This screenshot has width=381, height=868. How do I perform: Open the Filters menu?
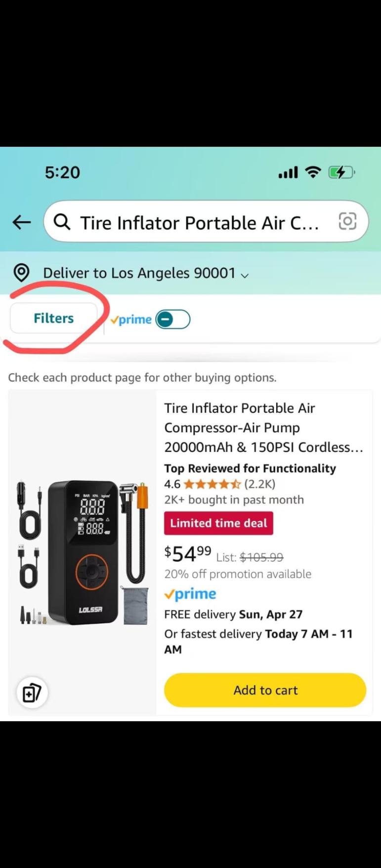pos(53,318)
